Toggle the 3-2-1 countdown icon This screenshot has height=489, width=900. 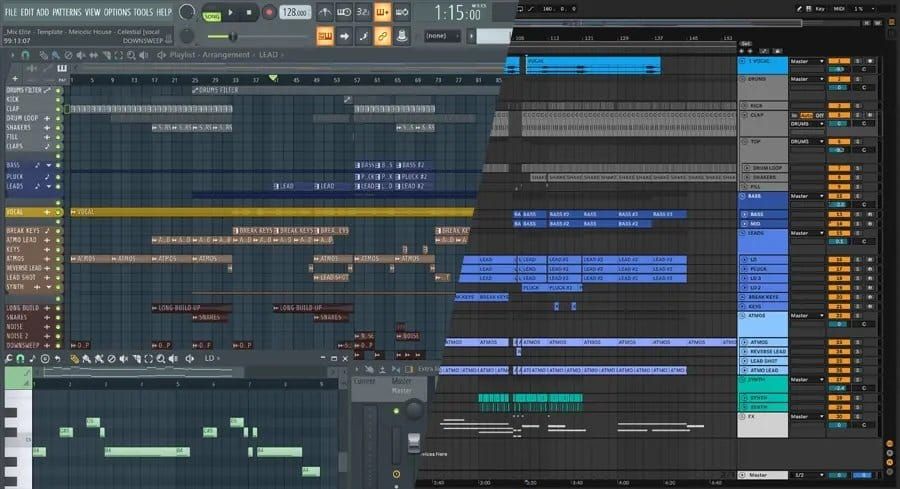363,12
